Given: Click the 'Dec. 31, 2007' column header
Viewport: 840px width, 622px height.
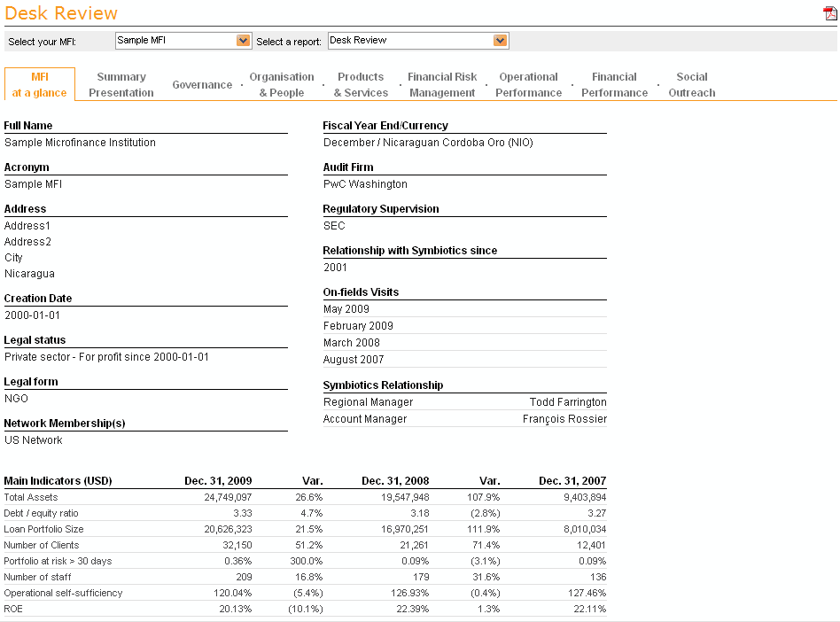Looking at the screenshot, I should point(572,481).
